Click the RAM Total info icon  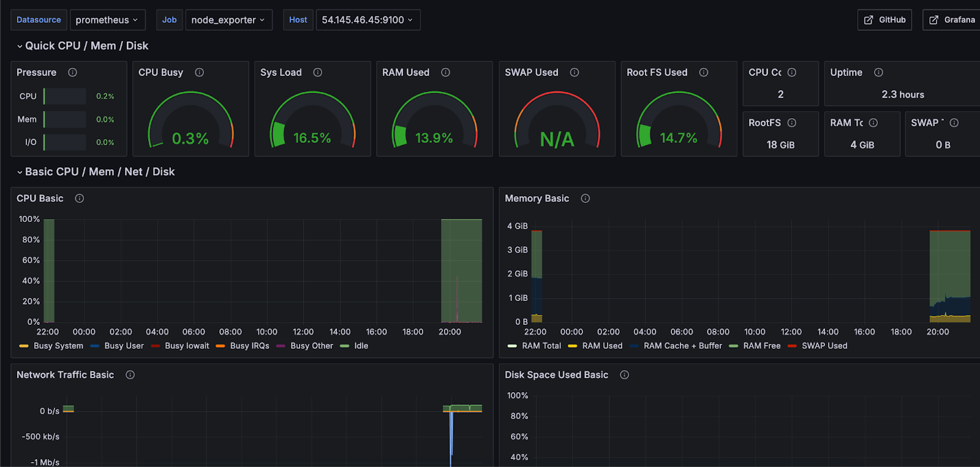(x=873, y=123)
